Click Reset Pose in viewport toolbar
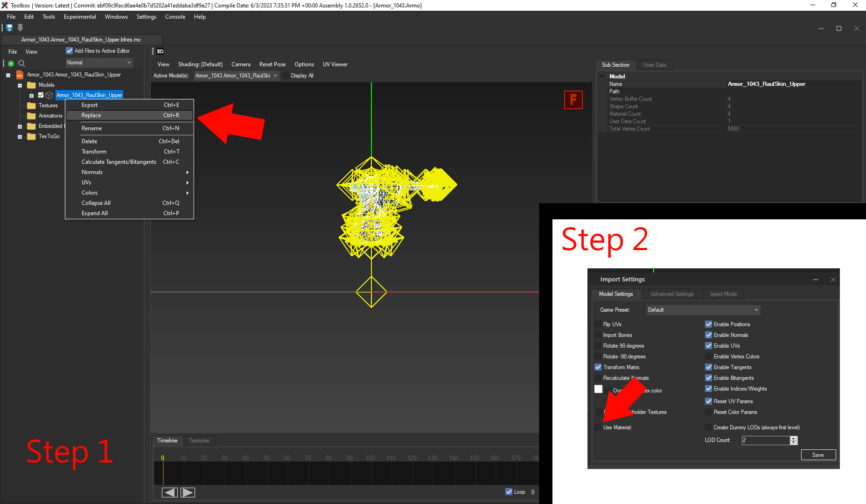 (272, 64)
